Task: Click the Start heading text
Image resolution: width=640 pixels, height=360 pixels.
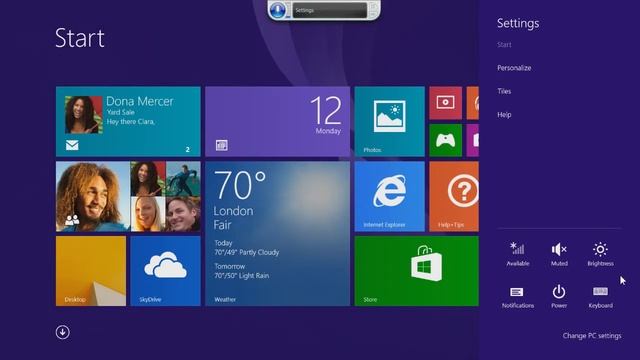Action: click(80, 38)
